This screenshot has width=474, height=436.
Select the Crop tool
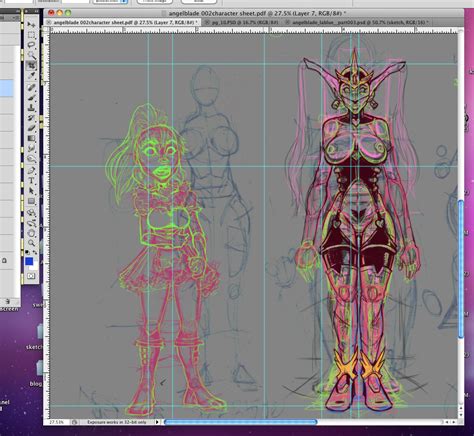[31, 65]
